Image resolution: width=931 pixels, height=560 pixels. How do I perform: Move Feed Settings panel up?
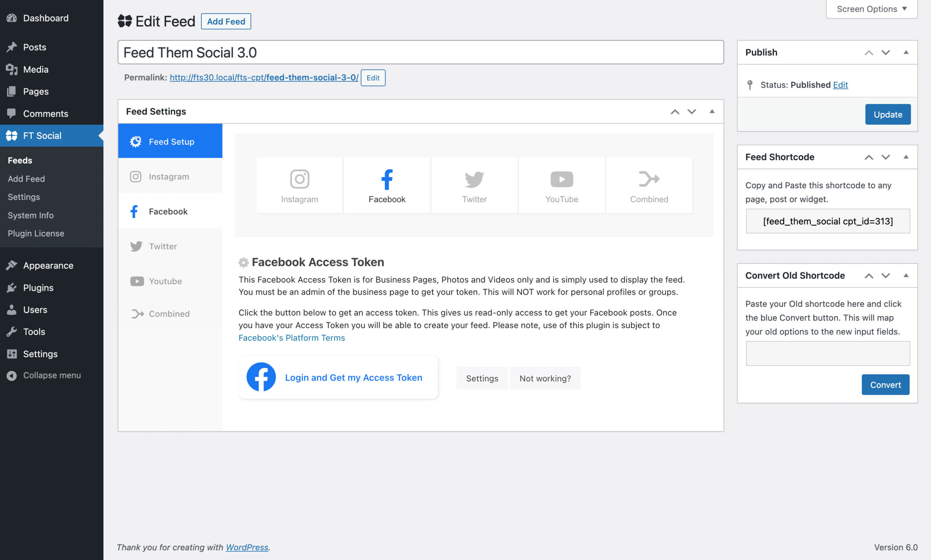(x=675, y=111)
